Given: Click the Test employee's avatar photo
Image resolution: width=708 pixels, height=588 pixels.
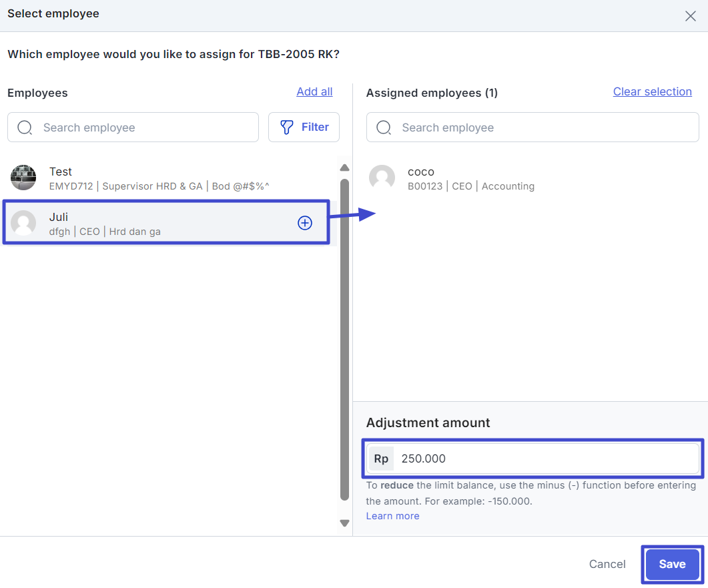Looking at the screenshot, I should (x=23, y=178).
